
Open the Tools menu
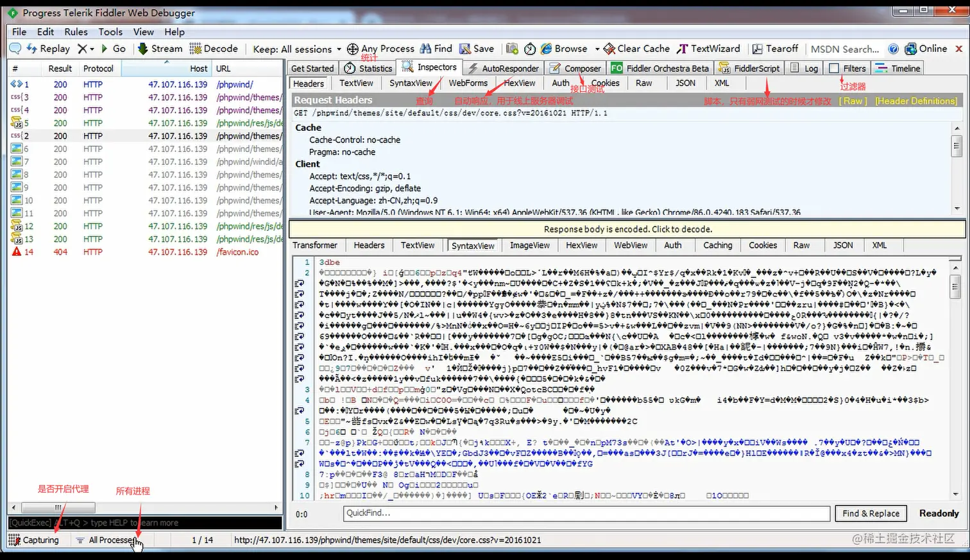pos(110,31)
